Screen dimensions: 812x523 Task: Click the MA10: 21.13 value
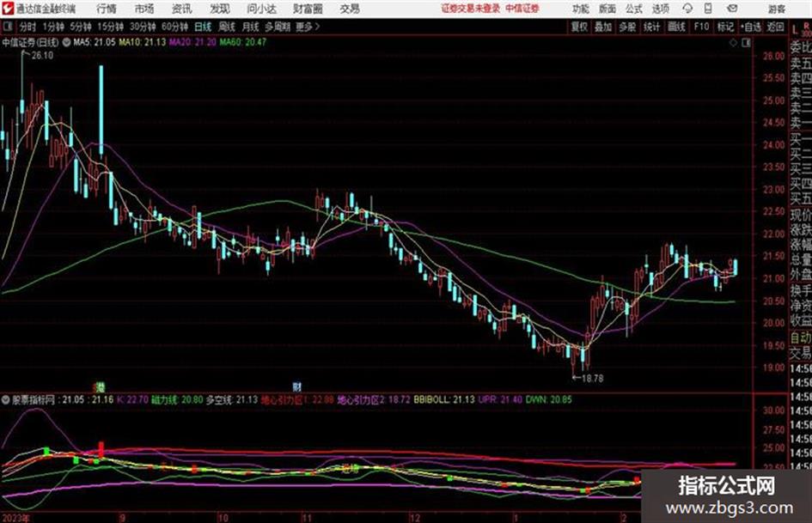(143, 42)
